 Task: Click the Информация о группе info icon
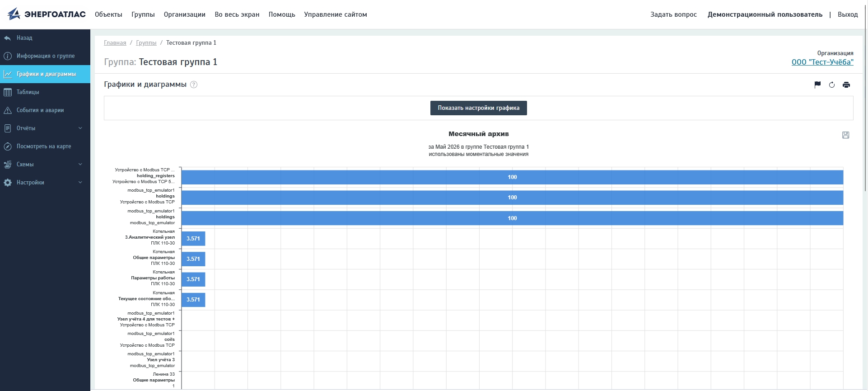[x=8, y=56]
